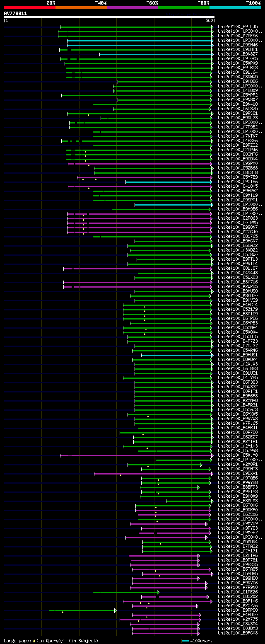
Task: Open hit UniRef100_Q9LHF1
Action: pos(238,49)
